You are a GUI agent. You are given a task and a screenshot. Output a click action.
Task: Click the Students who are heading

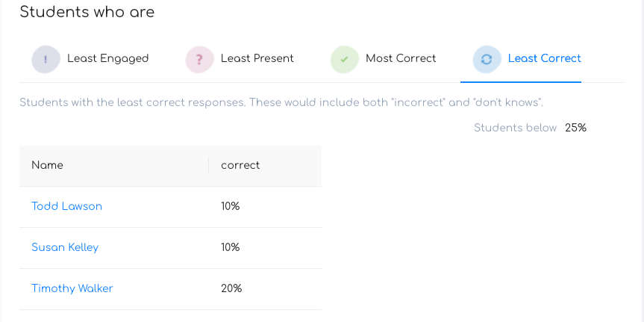87,12
